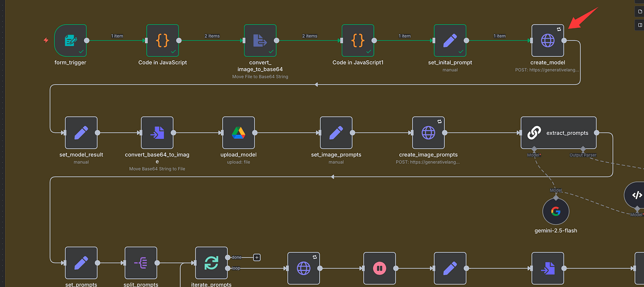Open the convert_image_to_base64 node
The width and height of the screenshot is (644, 287).
260,40
